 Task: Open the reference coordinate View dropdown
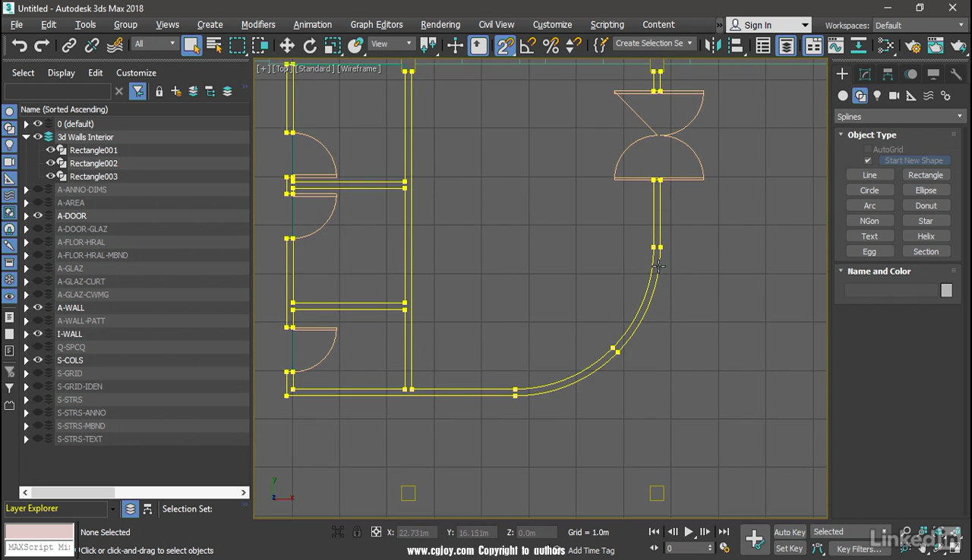[392, 44]
